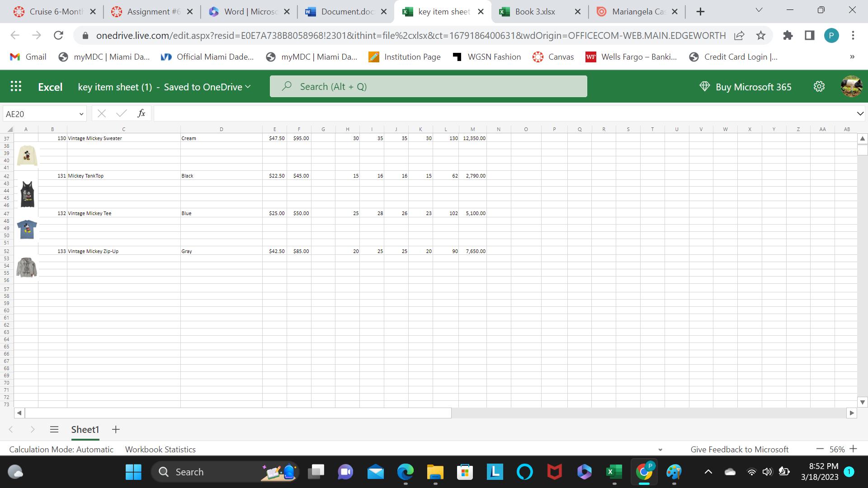This screenshot has width=868, height=488.
Task: Click the zoom out minus icon
Action: click(x=820, y=449)
